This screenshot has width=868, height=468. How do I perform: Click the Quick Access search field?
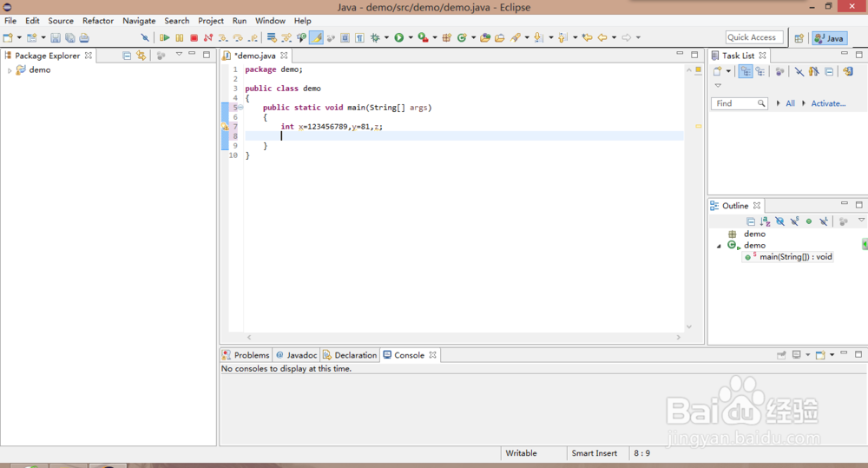754,37
